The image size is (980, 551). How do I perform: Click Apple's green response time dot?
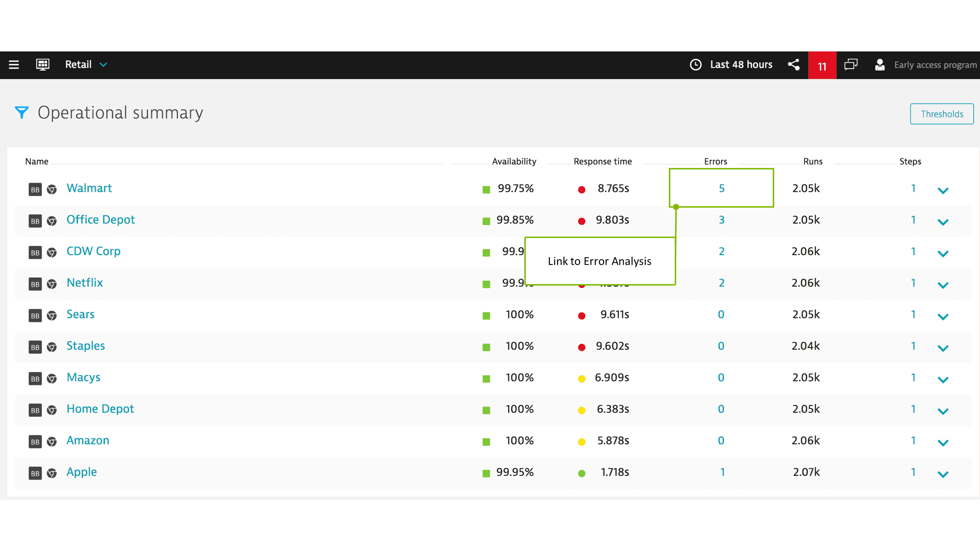(582, 474)
